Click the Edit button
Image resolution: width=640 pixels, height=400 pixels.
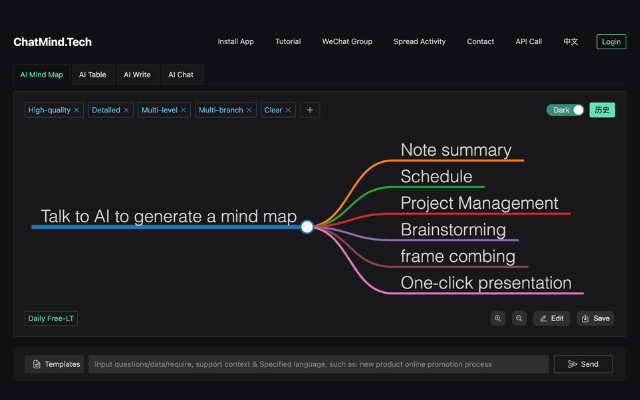coord(551,318)
